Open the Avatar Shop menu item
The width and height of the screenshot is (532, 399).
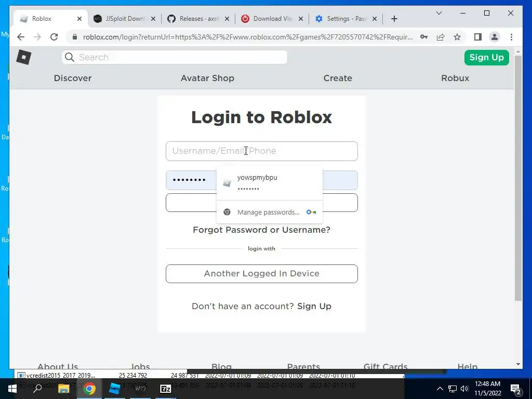click(207, 78)
